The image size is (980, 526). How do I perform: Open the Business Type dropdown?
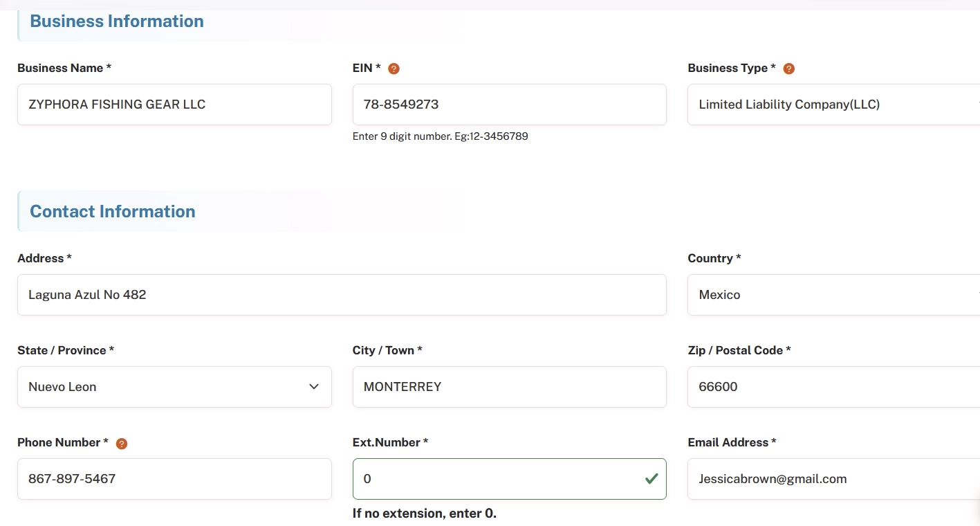coord(833,105)
